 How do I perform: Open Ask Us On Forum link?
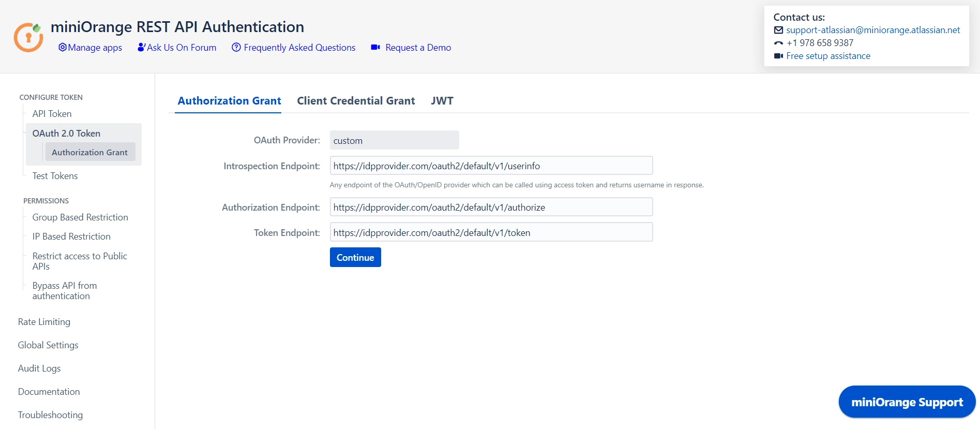[182, 48]
